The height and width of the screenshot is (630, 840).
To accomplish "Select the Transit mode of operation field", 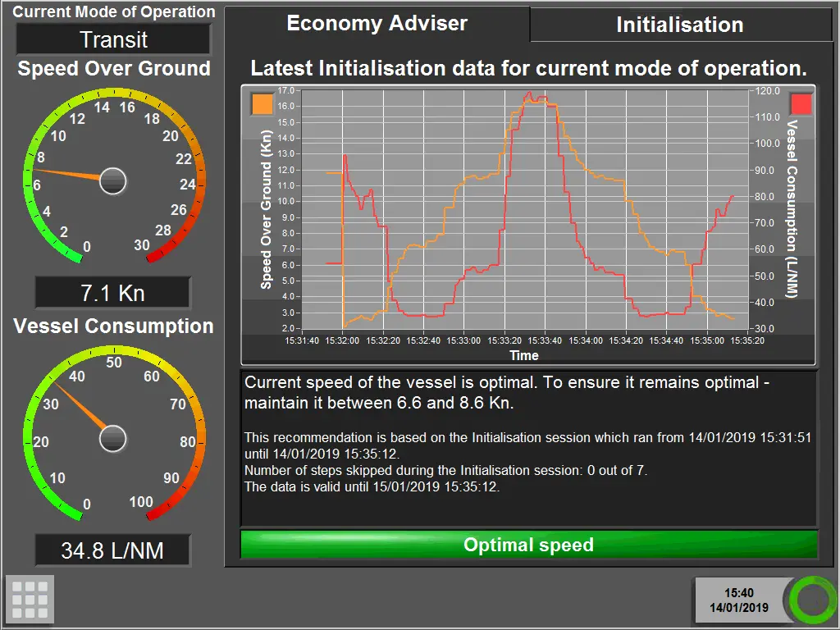I will (113, 39).
